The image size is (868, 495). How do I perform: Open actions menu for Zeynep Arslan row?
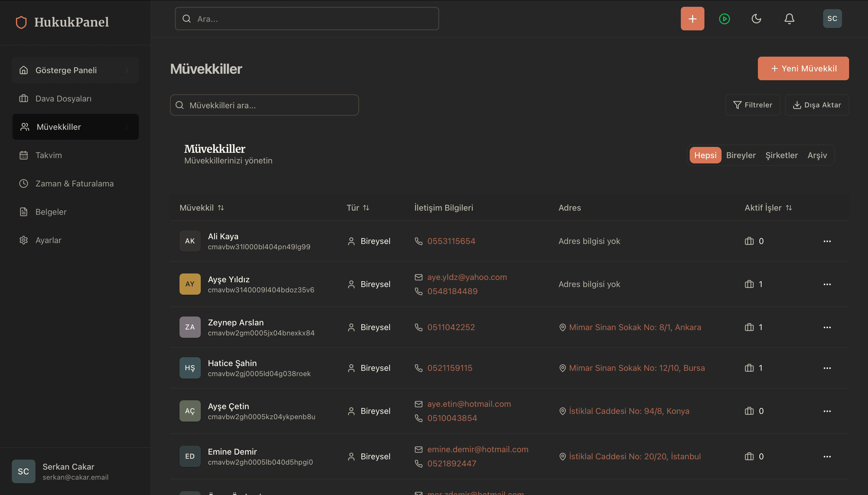[x=827, y=327]
